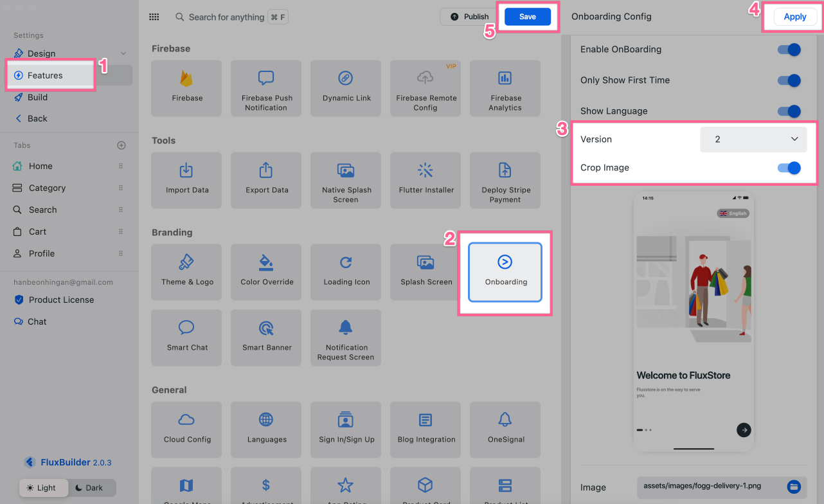Viewport: 824px width, 504px height.
Task: Click the Deploy Stripe Payment tile
Action: tap(505, 180)
